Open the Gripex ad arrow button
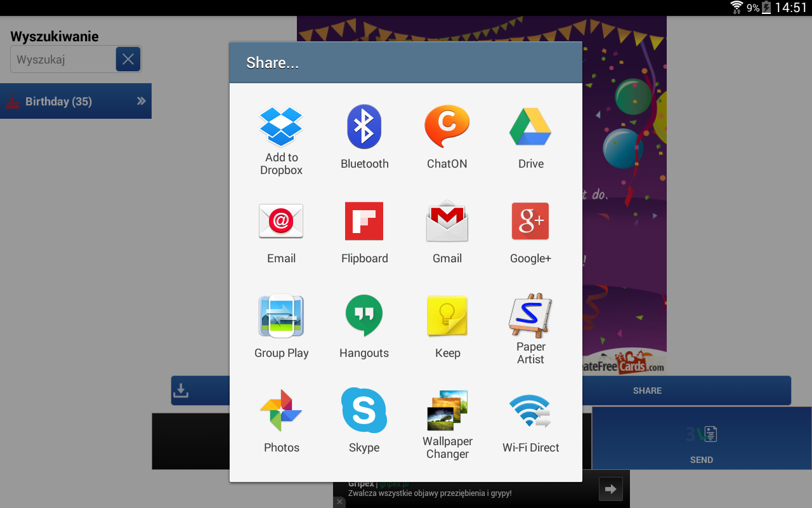Image resolution: width=812 pixels, height=508 pixels. click(x=611, y=489)
